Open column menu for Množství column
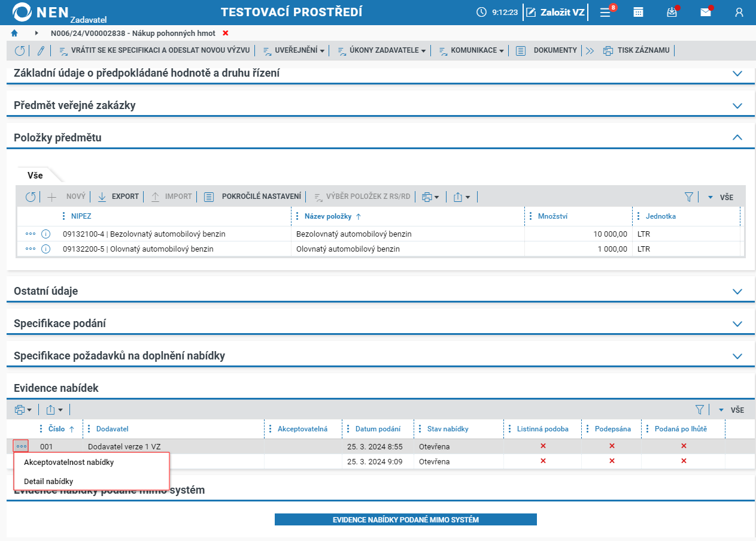The width and height of the screenshot is (756, 541). click(x=531, y=216)
